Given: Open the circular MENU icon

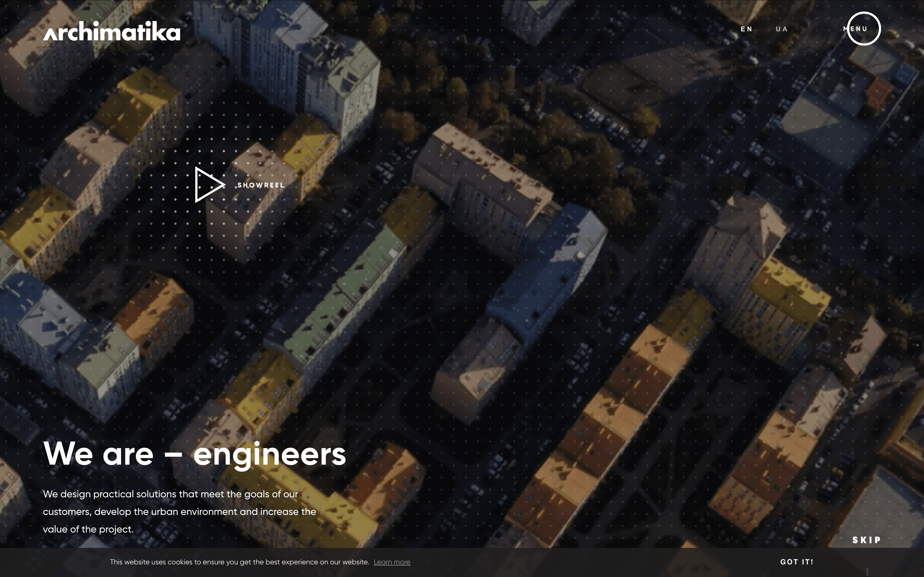Looking at the screenshot, I should [864, 29].
